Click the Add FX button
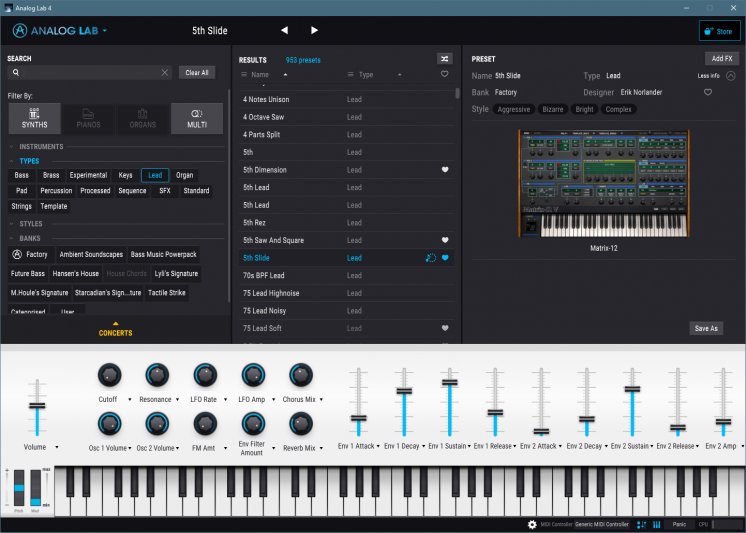The height and width of the screenshot is (533, 746). 722,59
